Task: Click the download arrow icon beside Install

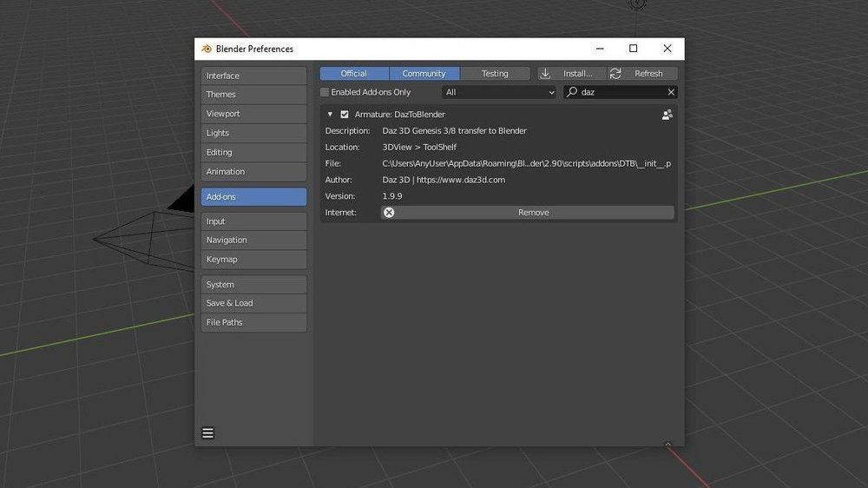Action: [x=547, y=74]
